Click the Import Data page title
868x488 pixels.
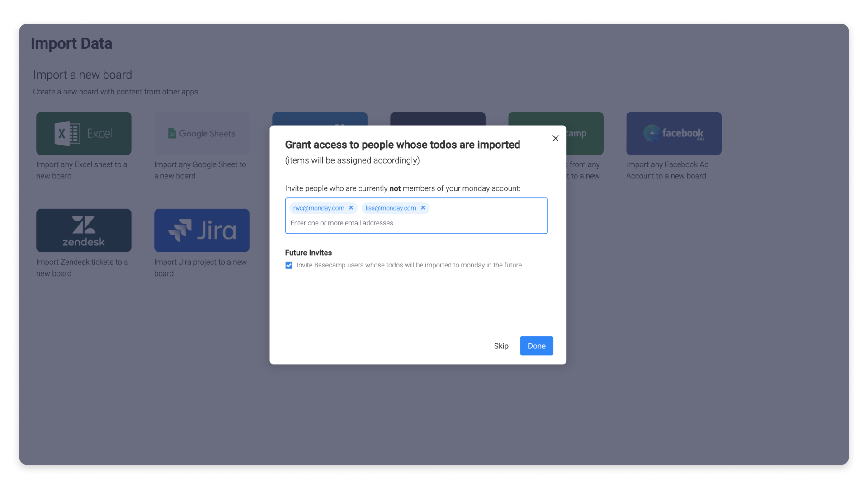tap(71, 44)
